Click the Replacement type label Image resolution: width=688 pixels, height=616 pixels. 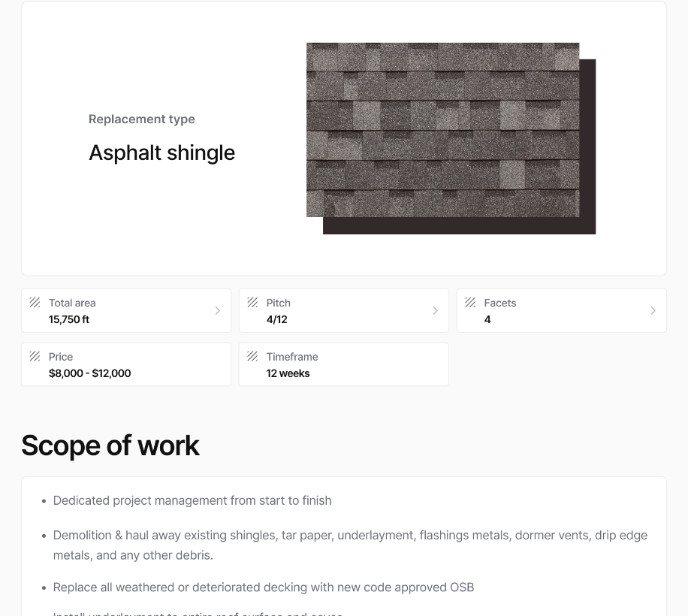tap(141, 119)
